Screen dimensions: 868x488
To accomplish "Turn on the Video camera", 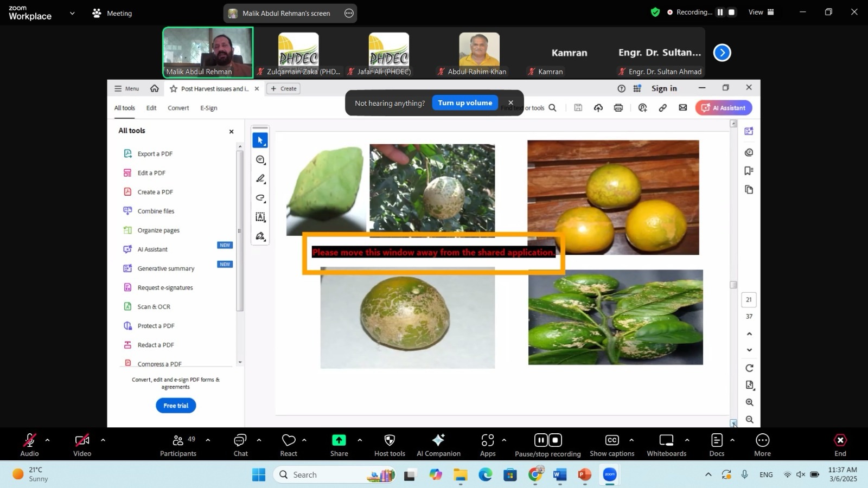I will click(82, 440).
